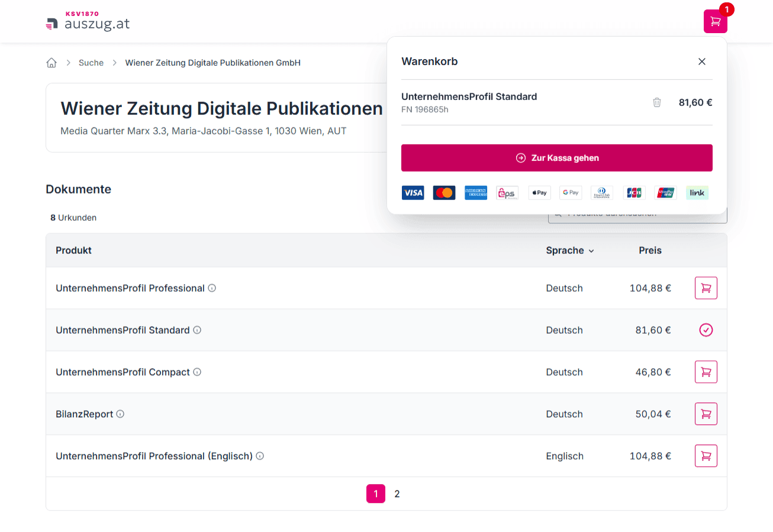Click the product search input field
Viewport: 773px width, 532px height.
click(x=637, y=214)
